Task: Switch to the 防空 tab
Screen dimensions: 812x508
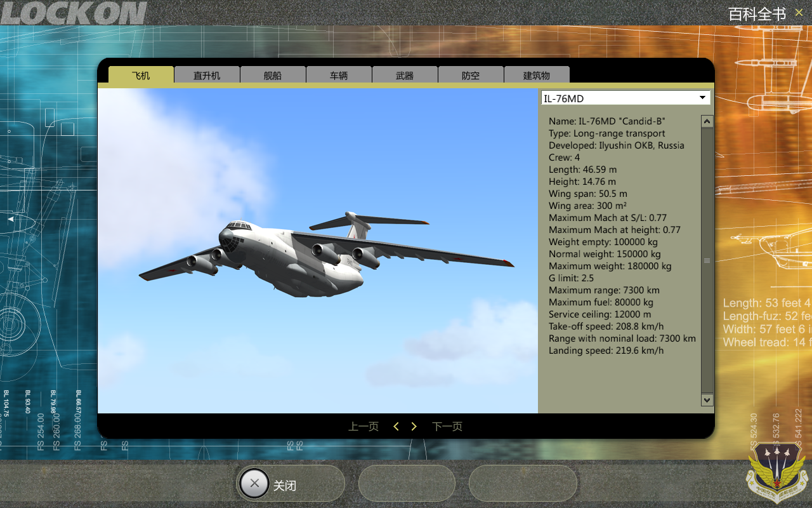Action: 471,75
